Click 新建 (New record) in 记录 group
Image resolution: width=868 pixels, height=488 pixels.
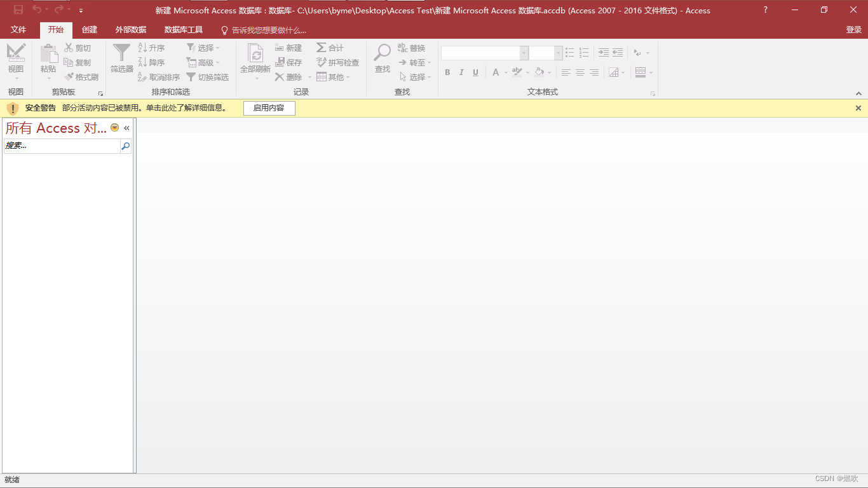click(288, 48)
